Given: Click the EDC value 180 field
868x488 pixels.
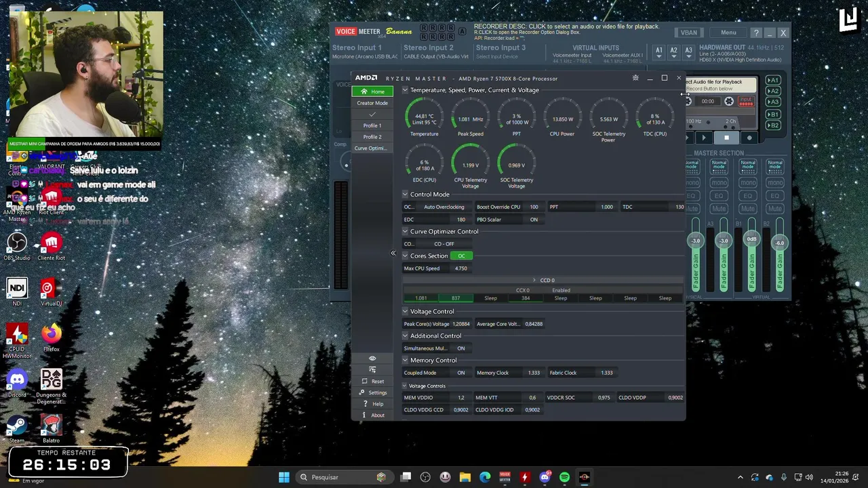Looking at the screenshot, I should (x=461, y=220).
